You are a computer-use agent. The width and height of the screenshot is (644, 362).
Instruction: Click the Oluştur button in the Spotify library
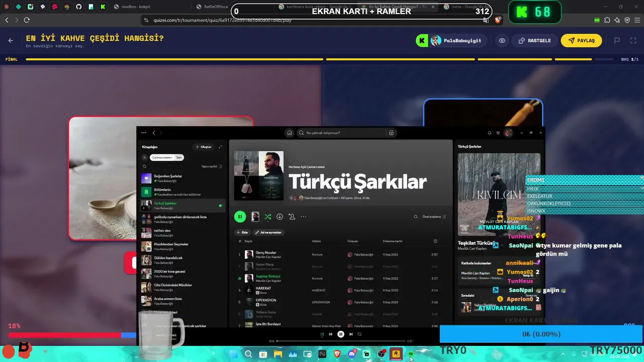204,147
